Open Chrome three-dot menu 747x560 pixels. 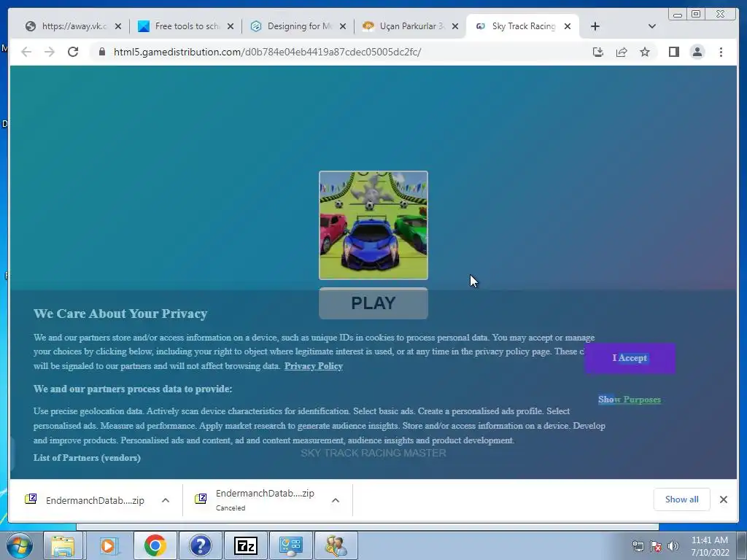click(x=721, y=52)
